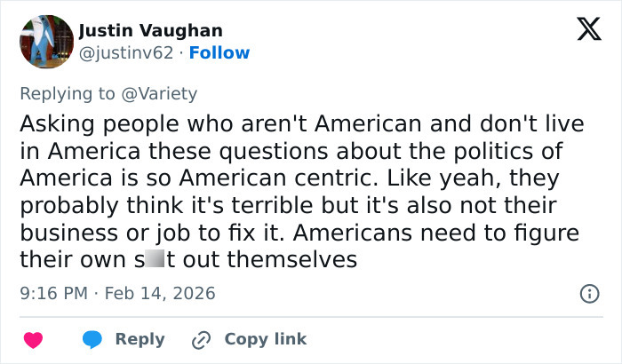Click the chain link icon
This screenshot has width=622, height=364.
coord(201,339)
